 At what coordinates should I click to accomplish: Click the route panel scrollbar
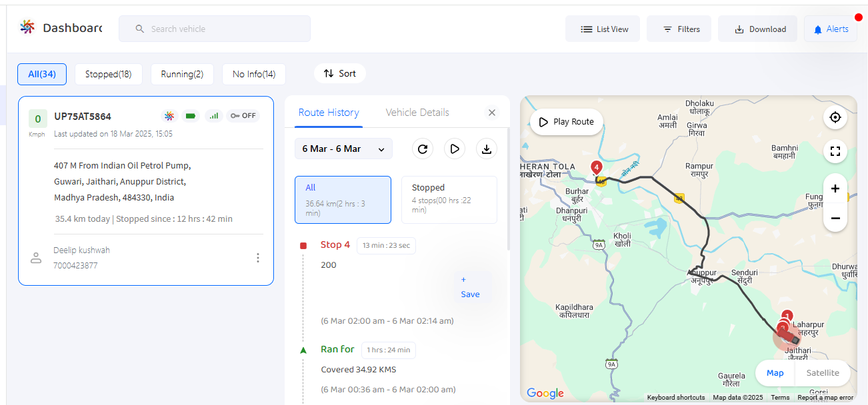click(x=508, y=190)
